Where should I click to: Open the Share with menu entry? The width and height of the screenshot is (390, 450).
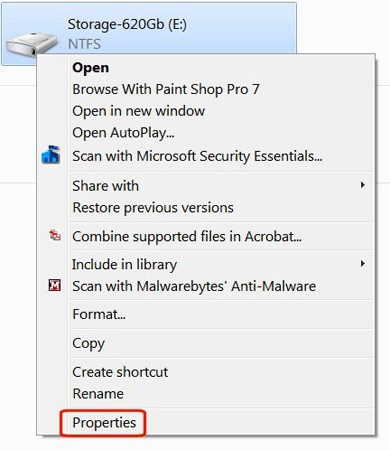click(x=105, y=186)
